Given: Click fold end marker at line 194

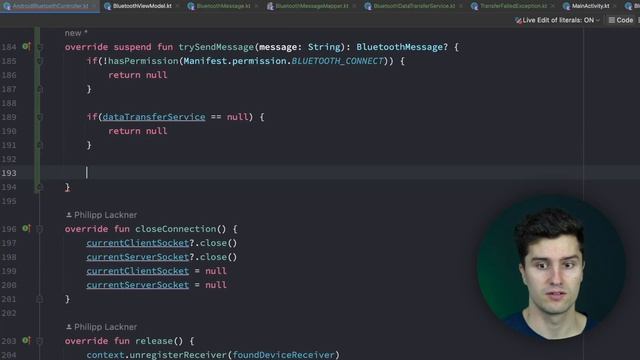Looking at the screenshot, I should (x=40, y=187).
